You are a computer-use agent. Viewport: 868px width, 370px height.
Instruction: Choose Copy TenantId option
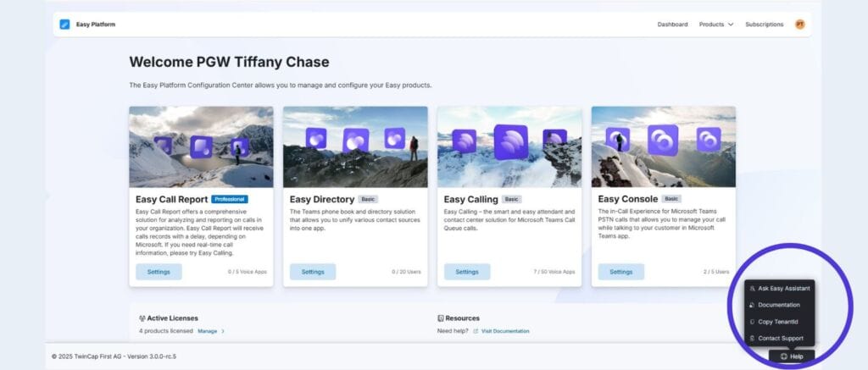click(780, 322)
